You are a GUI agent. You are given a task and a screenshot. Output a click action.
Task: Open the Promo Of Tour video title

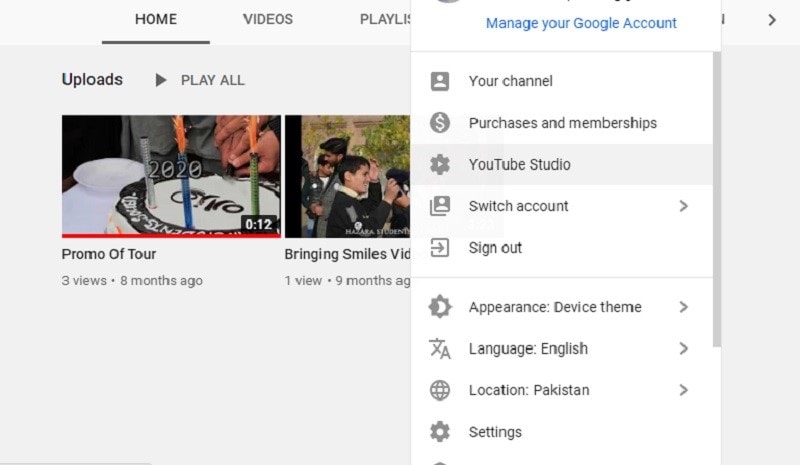(x=109, y=254)
